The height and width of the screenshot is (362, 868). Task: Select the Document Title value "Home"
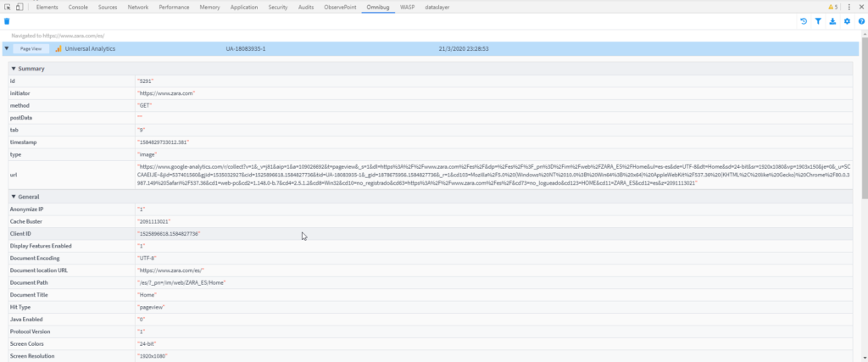pos(147,294)
